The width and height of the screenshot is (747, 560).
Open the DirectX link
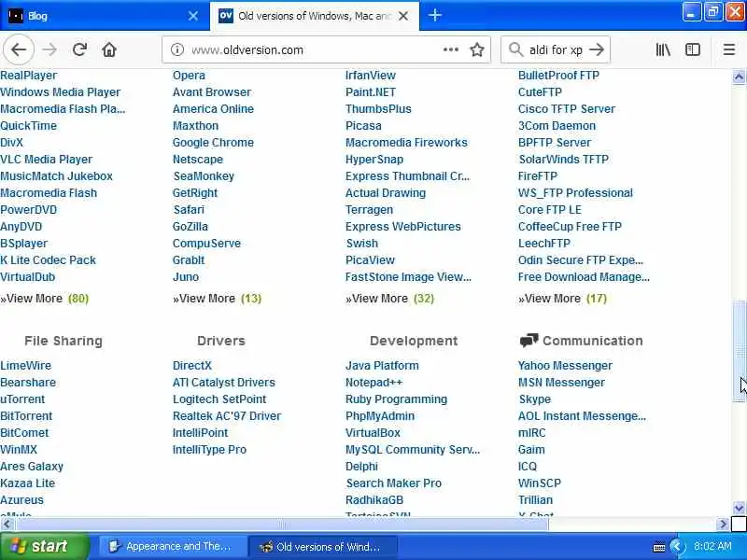tap(192, 365)
